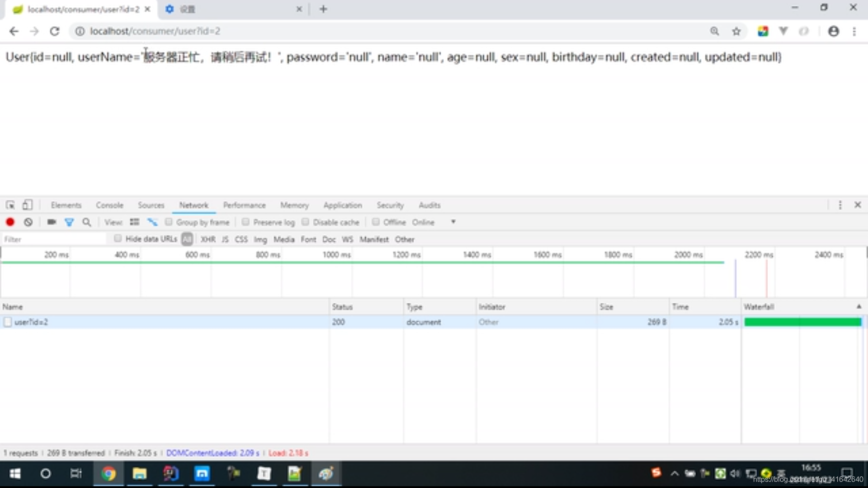Enable the Disable cache checkbox
The width and height of the screenshot is (868, 488).
tap(305, 222)
